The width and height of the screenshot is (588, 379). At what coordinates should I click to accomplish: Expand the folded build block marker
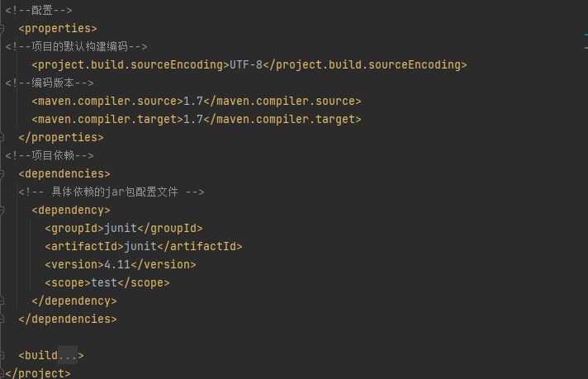point(2,356)
